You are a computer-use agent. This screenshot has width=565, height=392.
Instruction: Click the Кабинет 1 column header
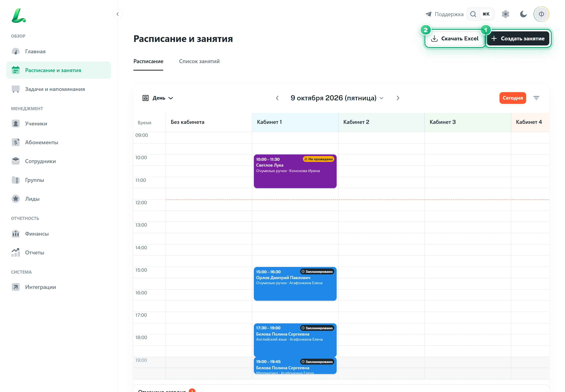[295, 122]
